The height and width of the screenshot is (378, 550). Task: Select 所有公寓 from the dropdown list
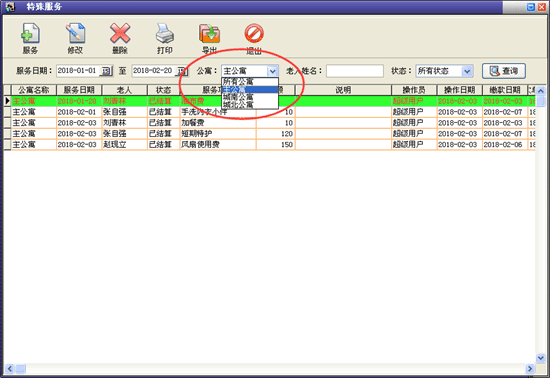pos(250,82)
